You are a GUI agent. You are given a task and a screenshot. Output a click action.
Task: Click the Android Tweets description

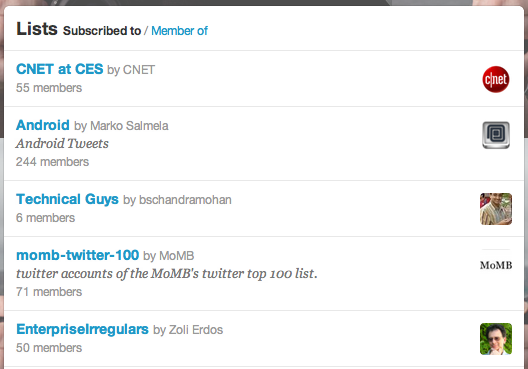point(62,144)
